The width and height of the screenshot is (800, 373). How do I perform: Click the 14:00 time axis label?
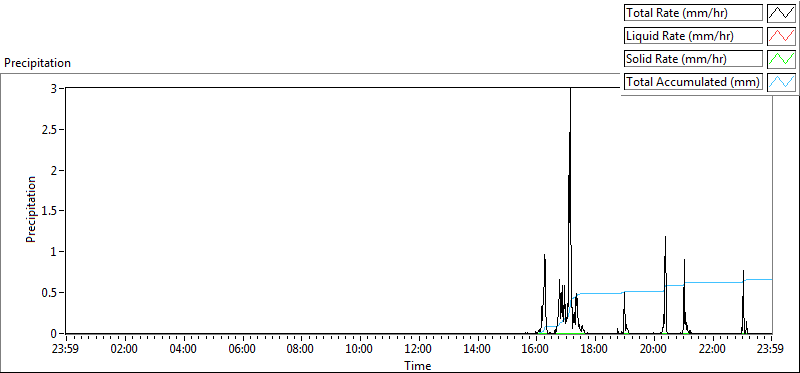pyautogui.click(x=478, y=350)
